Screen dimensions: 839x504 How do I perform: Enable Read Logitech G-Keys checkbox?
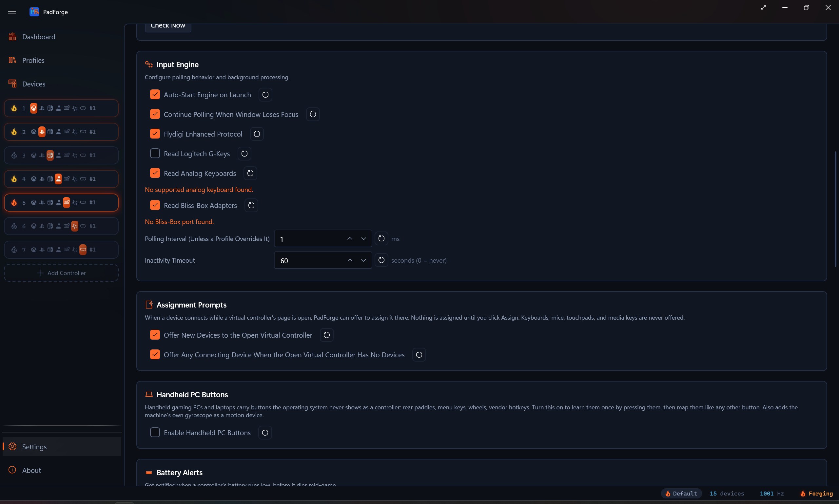click(155, 154)
